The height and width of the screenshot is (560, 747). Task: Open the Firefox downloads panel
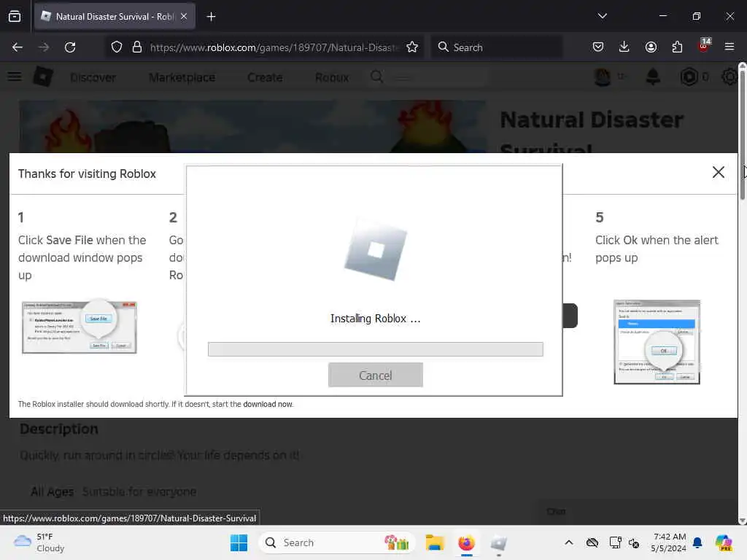point(624,47)
